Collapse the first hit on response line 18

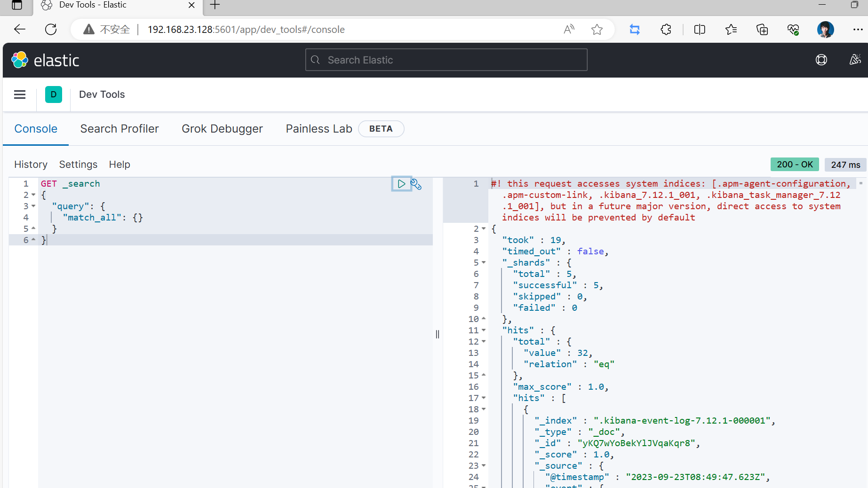484,409
